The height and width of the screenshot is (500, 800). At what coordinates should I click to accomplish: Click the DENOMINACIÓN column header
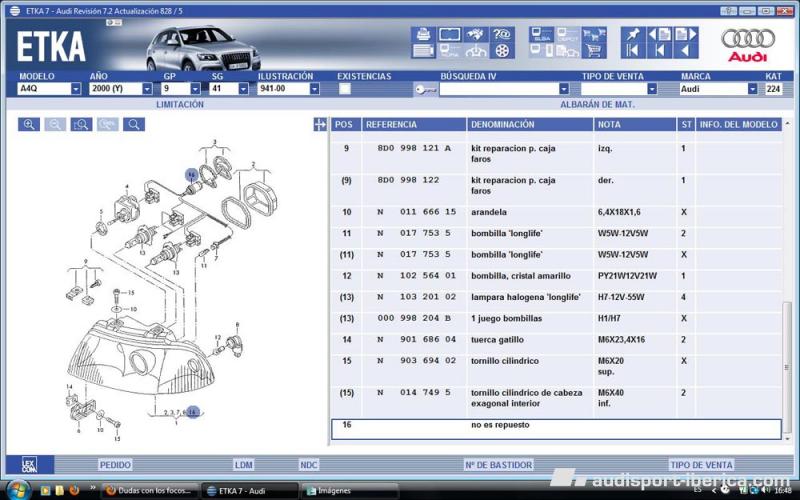[x=530, y=124]
